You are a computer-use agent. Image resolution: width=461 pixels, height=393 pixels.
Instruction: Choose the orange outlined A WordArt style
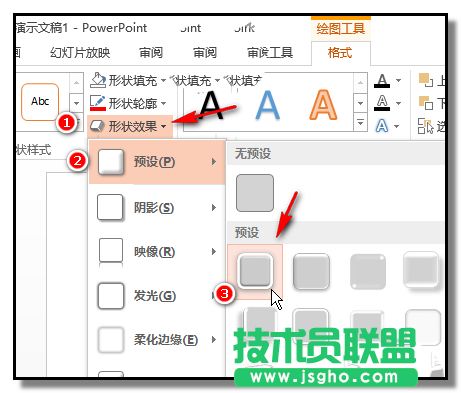point(323,105)
